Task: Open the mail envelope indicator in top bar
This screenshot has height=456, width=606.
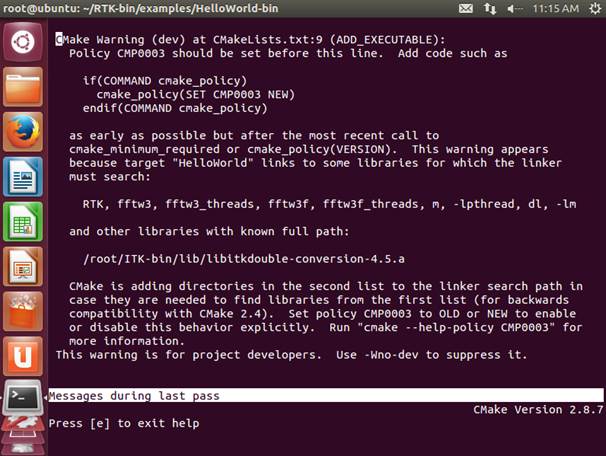Action: pyautogui.click(x=466, y=8)
